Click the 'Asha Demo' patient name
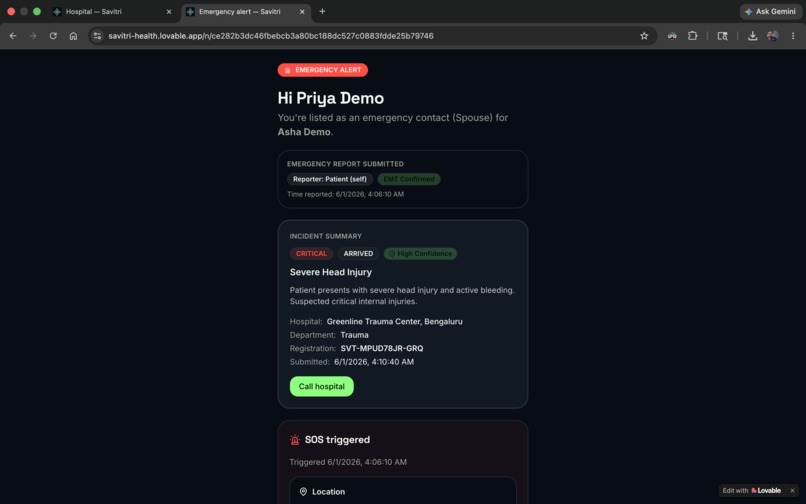The height and width of the screenshot is (504, 806). 304,132
